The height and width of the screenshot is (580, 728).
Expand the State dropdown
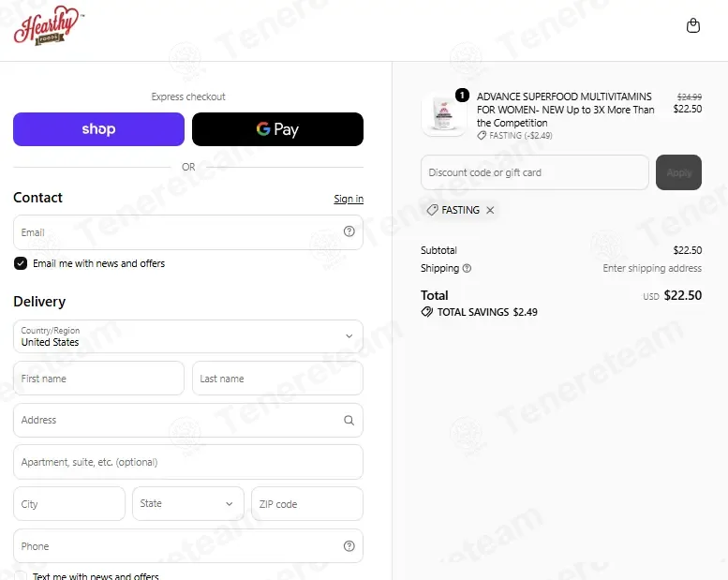pyautogui.click(x=188, y=503)
